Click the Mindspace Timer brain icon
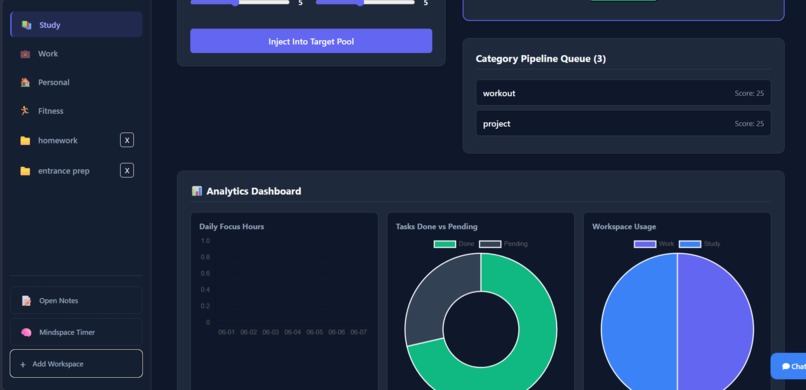 point(26,332)
